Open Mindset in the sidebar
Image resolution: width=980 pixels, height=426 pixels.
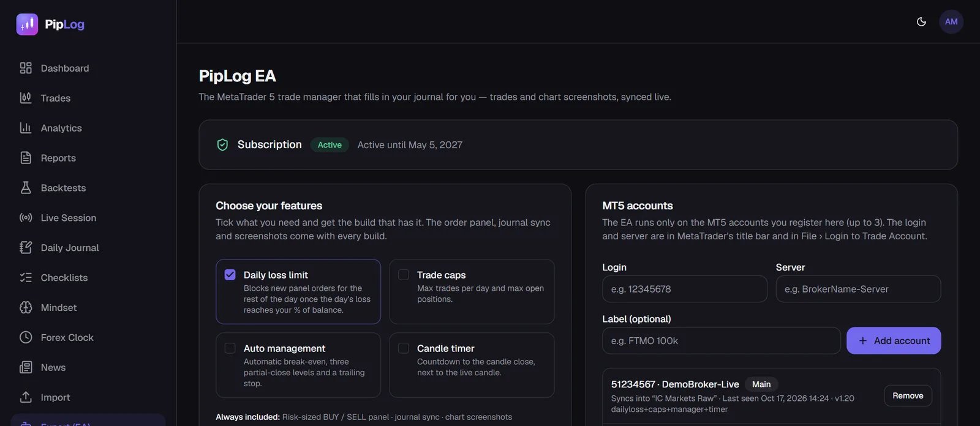88,308
